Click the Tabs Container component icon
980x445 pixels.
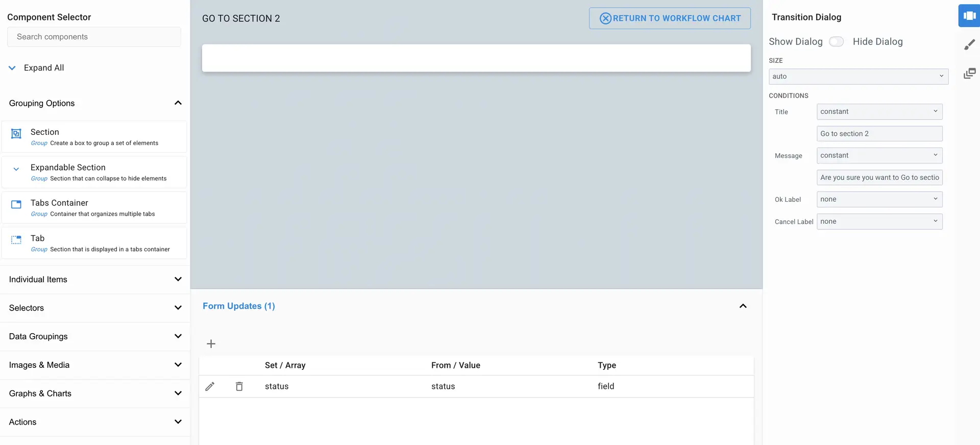pyautogui.click(x=16, y=204)
